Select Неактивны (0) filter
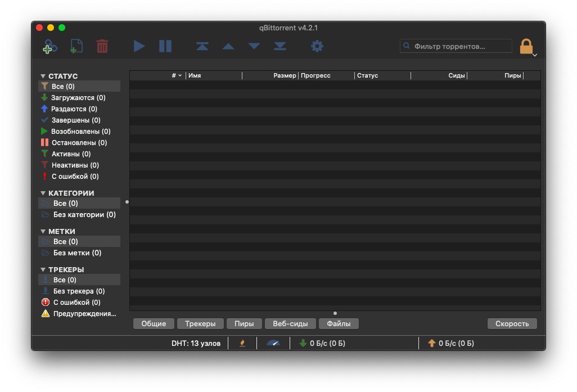This screenshot has height=392, width=577. coord(79,165)
